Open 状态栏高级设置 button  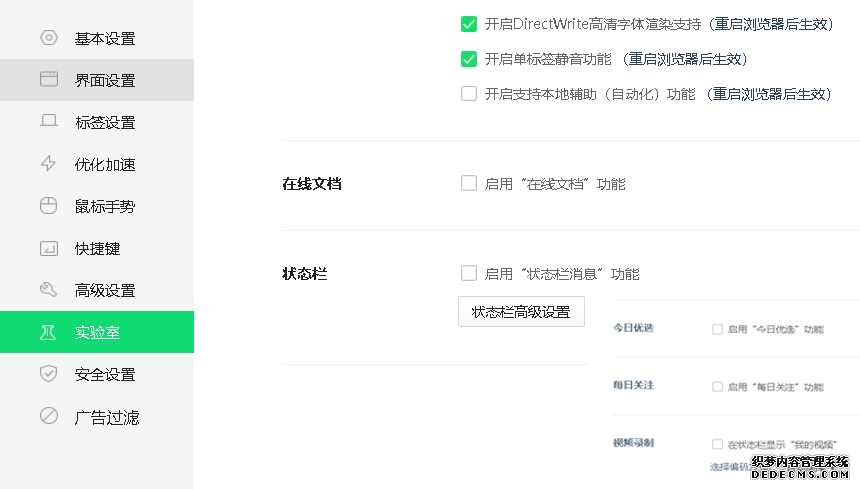coord(521,311)
